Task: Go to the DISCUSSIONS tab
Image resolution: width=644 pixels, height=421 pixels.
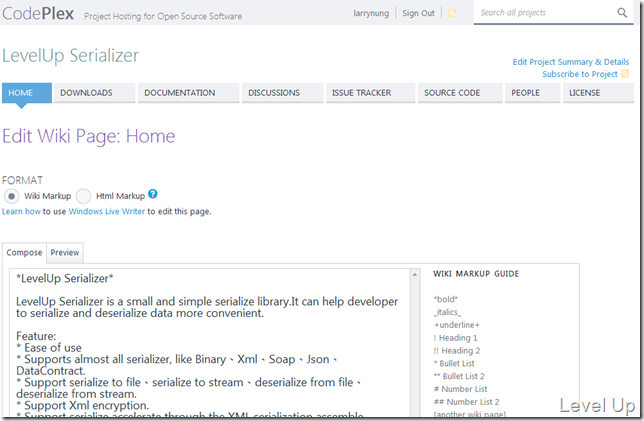Action: (x=283, y=93)
